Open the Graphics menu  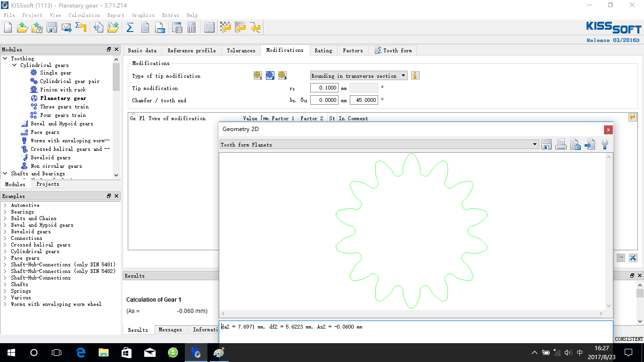pyautogui.click(x=143, y=15)
